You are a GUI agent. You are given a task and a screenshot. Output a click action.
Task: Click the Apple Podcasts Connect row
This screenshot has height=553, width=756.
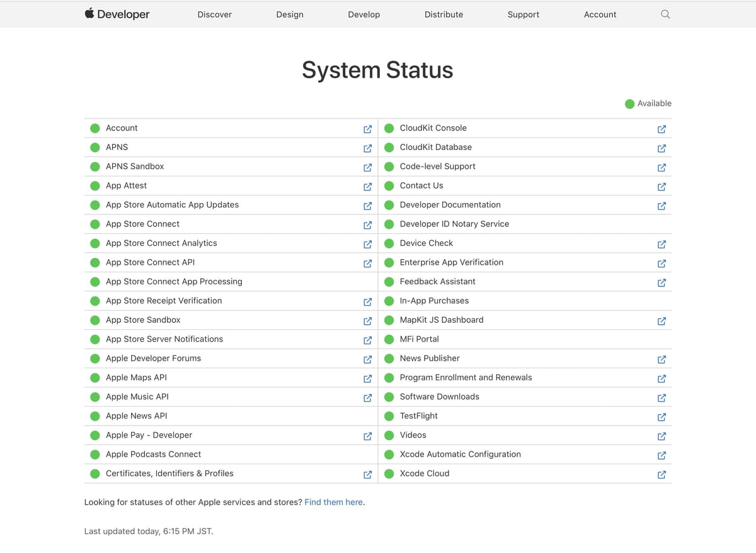tap(231, 455)
